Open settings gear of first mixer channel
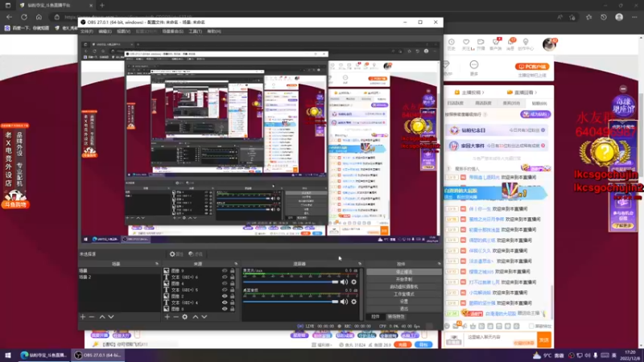 coord(353,282)
